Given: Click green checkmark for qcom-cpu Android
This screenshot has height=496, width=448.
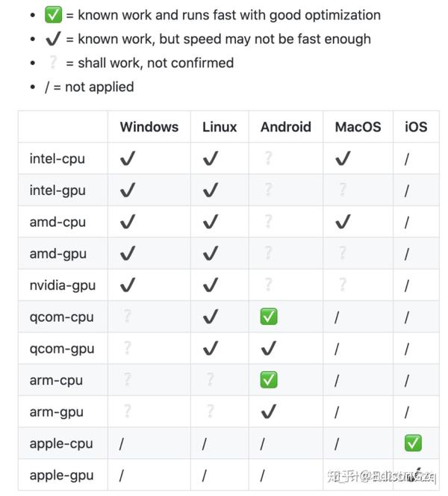Looking at the screenshot, I should point(269,317).
